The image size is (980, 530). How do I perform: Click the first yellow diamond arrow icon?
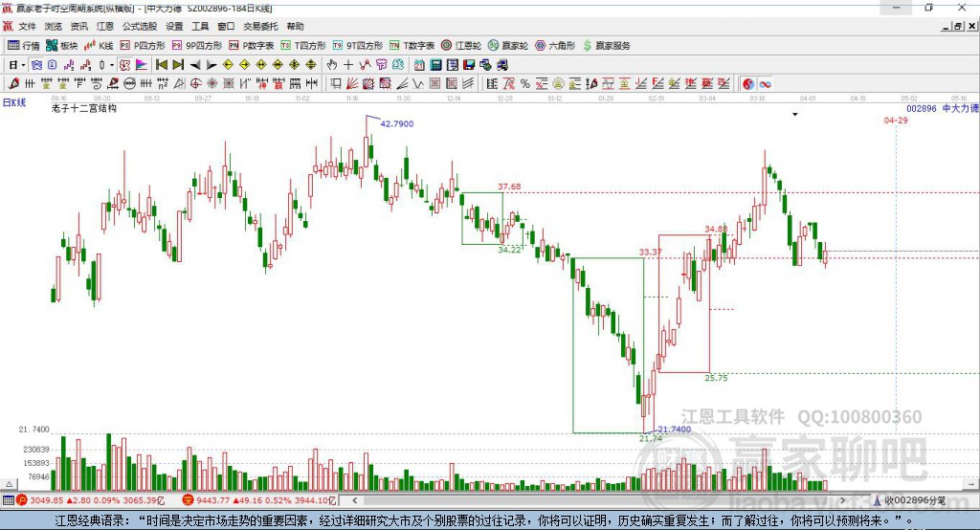pyautogui.click(x=228, y=65)
